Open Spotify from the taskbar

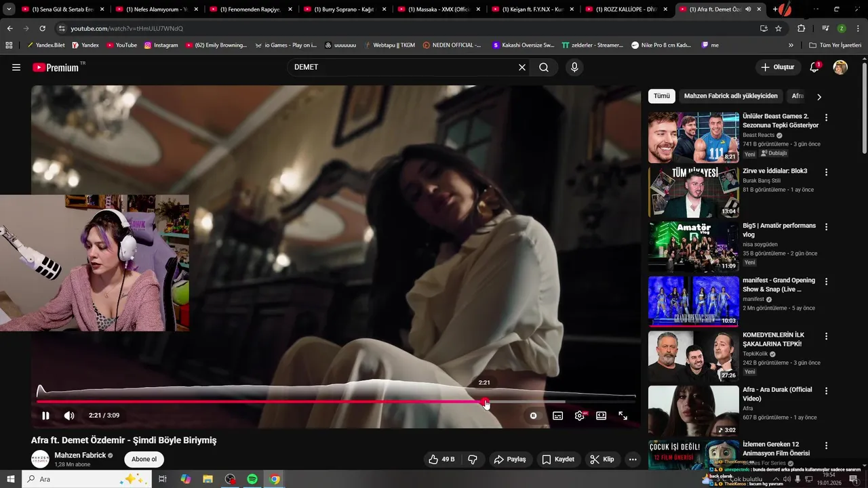[252, 479]
